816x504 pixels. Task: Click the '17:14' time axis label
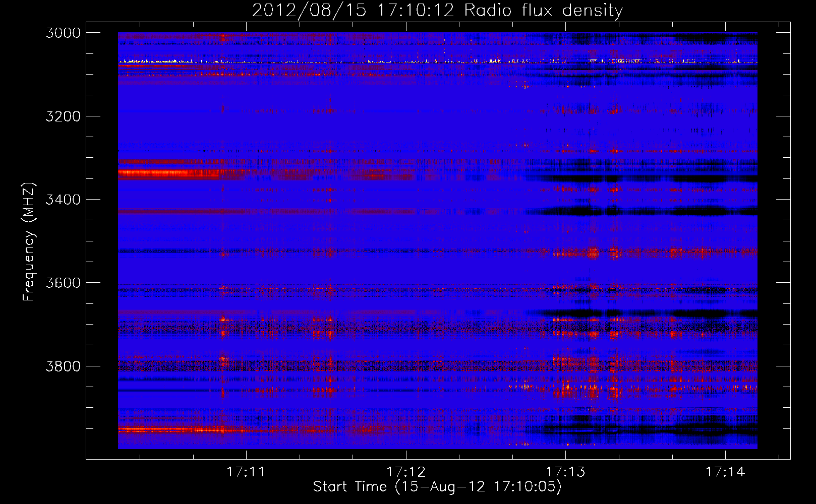click(725, 472)
